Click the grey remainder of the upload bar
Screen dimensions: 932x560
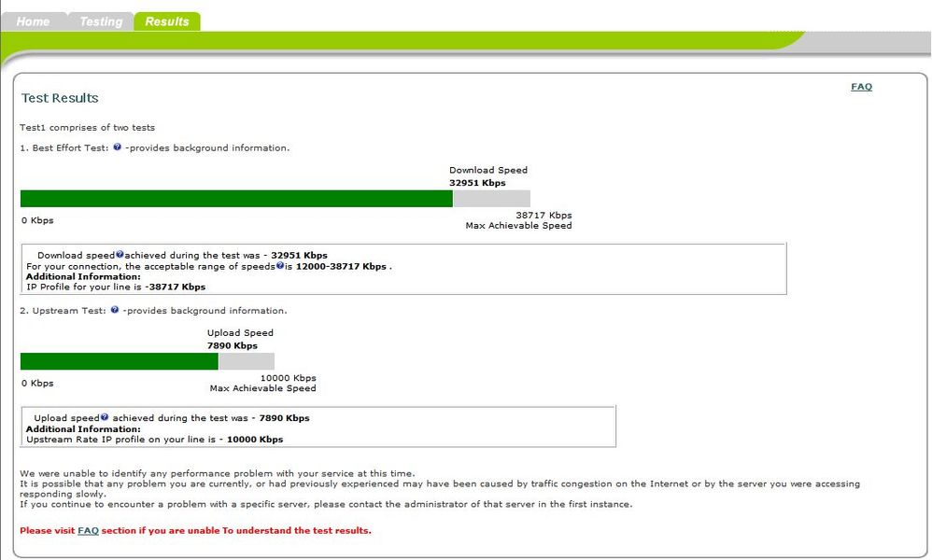coord(247,361)
